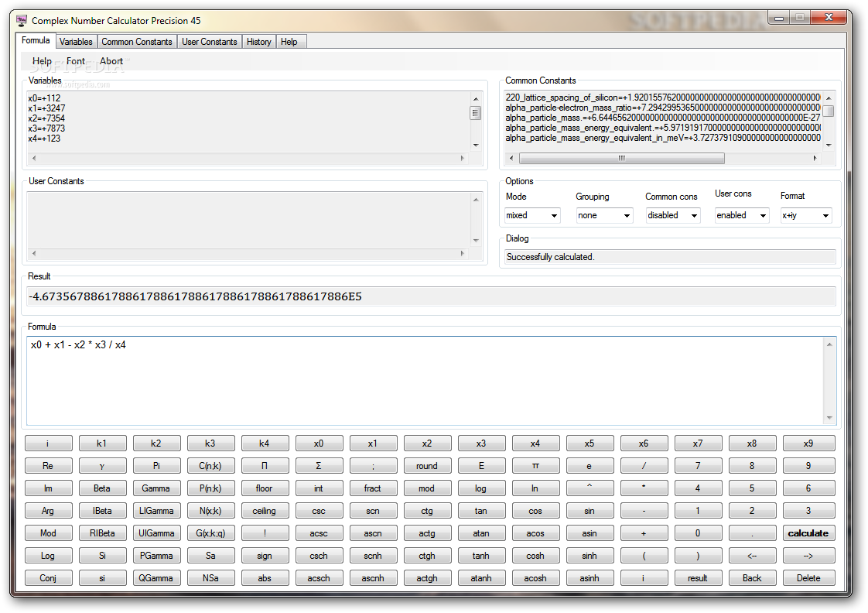This screenshot has height=613, width=868.
Task: Click the Arg function button
Action: pos(48,511)
